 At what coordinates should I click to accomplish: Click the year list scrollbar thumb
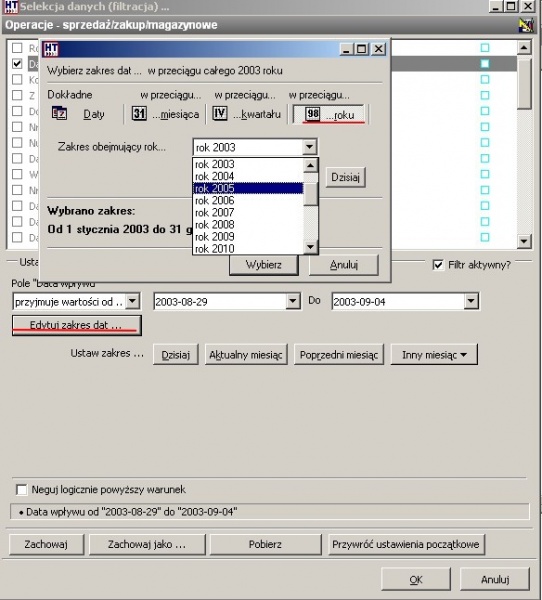click(310, 194)
